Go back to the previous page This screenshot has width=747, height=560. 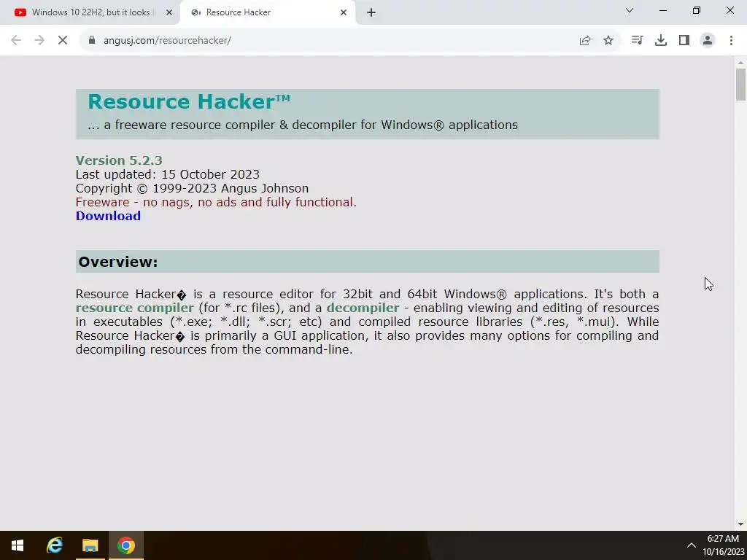[x=16, y=41]
